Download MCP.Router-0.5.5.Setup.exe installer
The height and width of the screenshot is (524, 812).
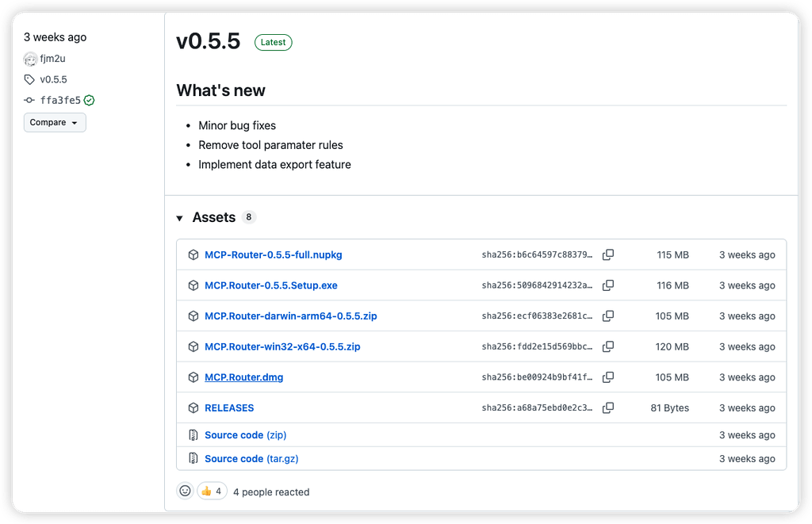271,285
